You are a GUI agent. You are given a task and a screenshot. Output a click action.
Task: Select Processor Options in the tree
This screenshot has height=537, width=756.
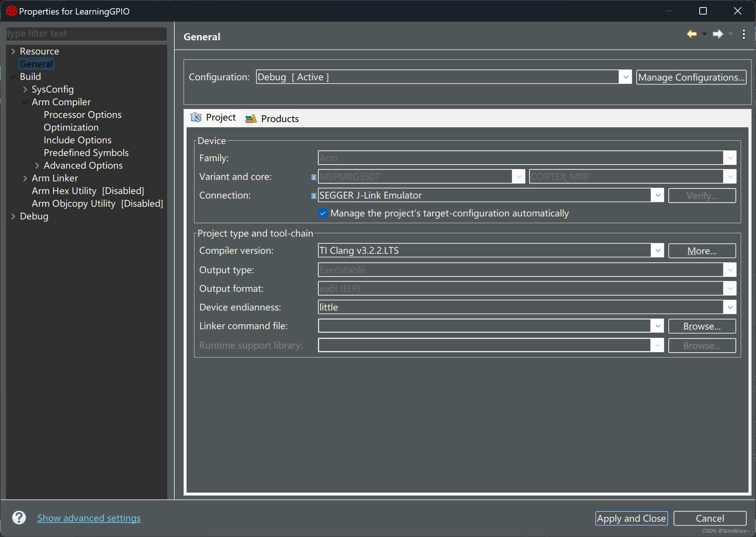[82, 115]
